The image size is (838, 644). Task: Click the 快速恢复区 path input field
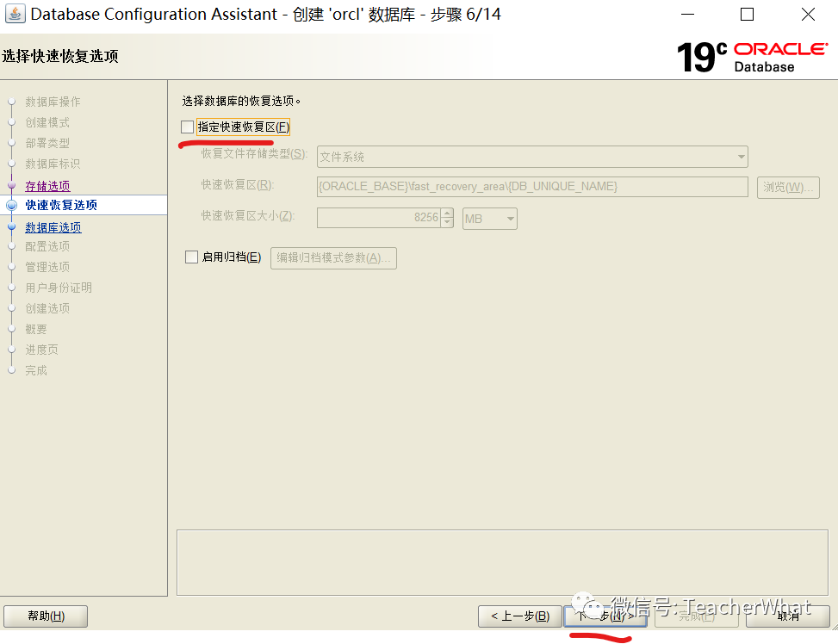532,187
